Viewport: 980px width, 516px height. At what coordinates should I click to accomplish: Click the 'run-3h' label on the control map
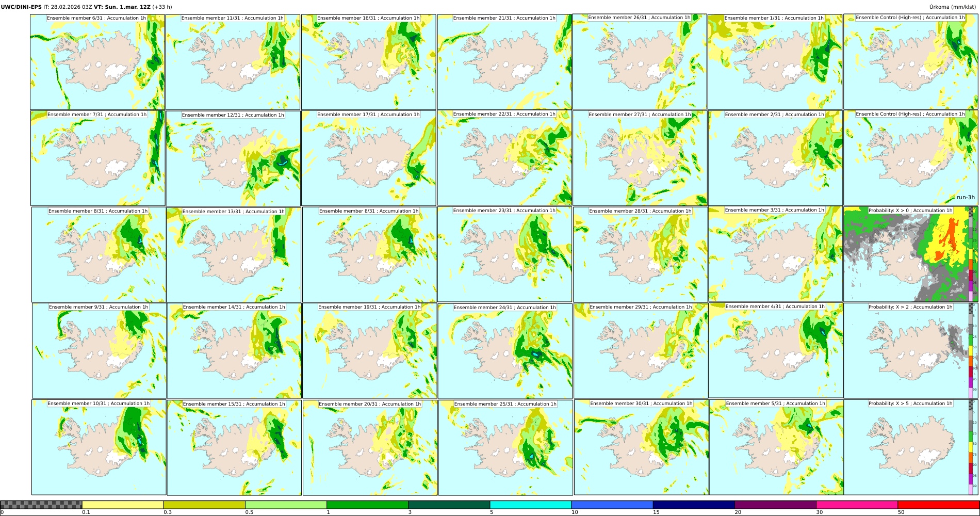pos(966,197)
